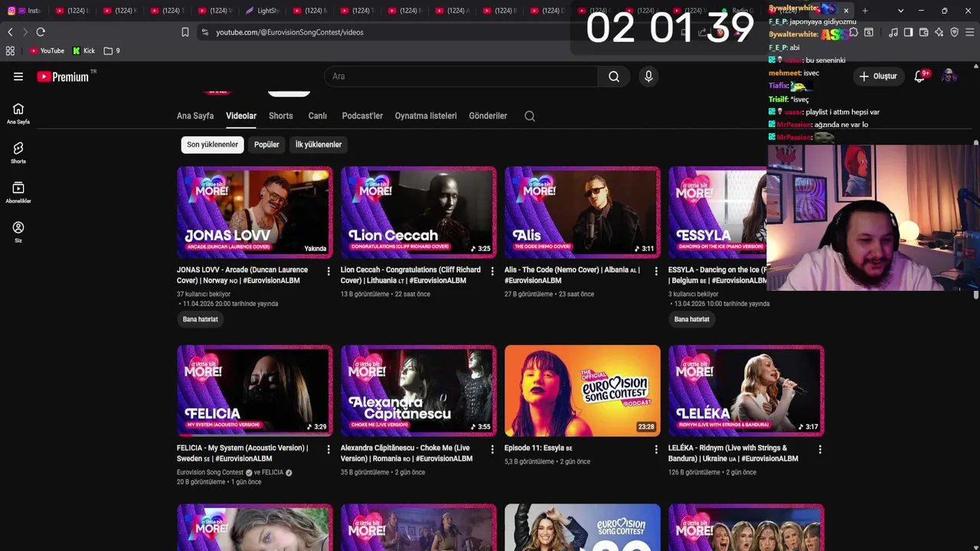The height and width of the screenshot is (551, 980).
Task: Open the browser main menu icon
Action: tap(970, 32)
